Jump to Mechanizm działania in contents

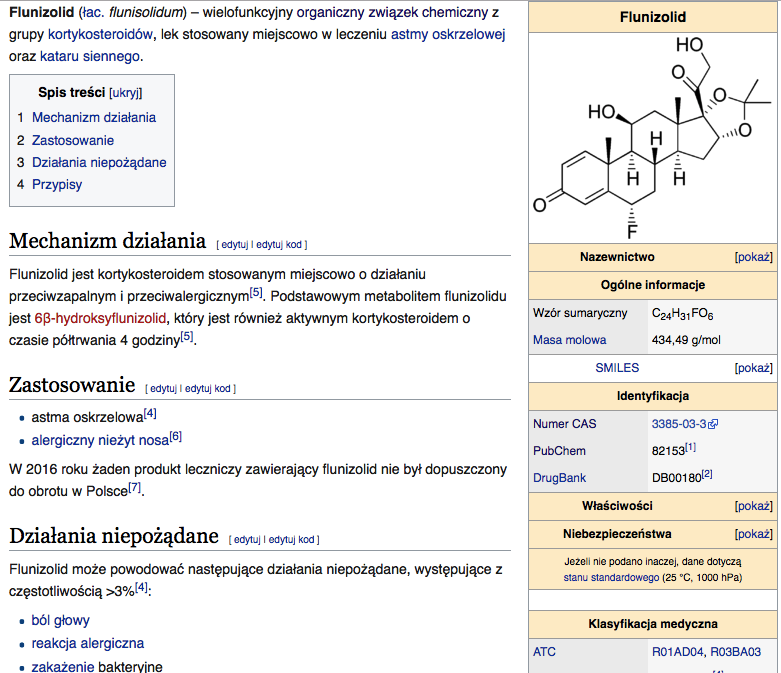pyautogui.click(x=94, y=118)
